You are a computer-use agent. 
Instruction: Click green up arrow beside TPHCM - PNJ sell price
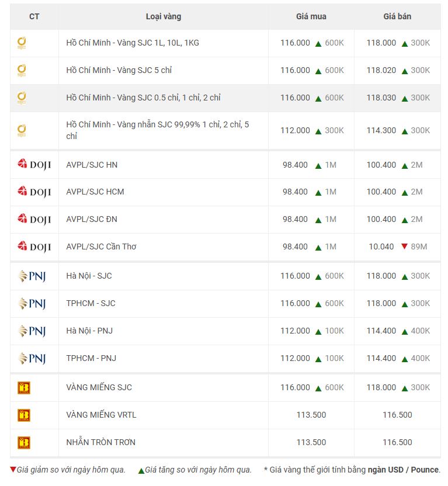(x=405, y=360)
